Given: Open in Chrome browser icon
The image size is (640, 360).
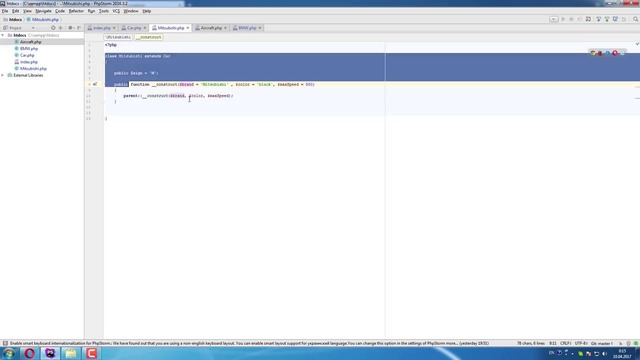Looking at the screenshot, I should pos(593,53).
